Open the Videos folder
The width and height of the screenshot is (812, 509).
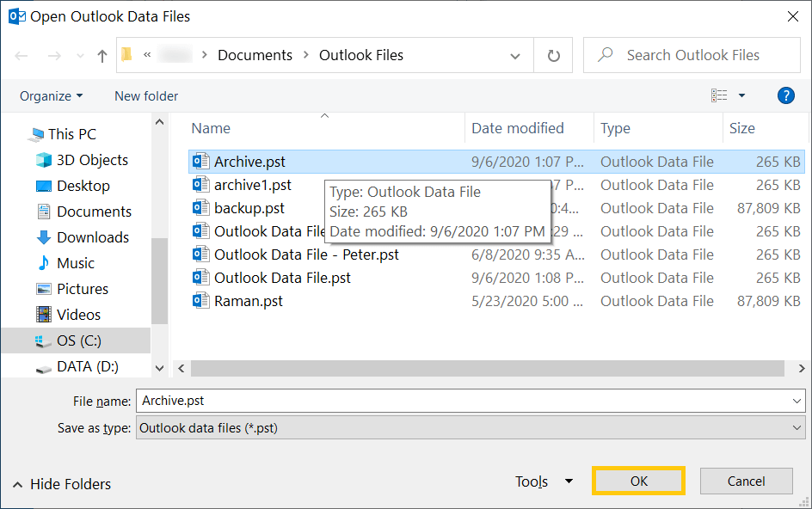tap(78, 315)
